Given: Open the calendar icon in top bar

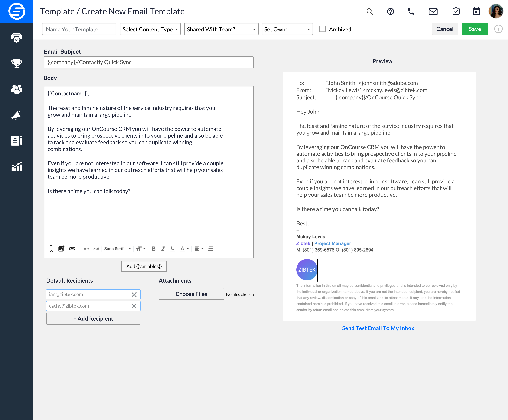Looking at the screenshot, I should [476, 11].
